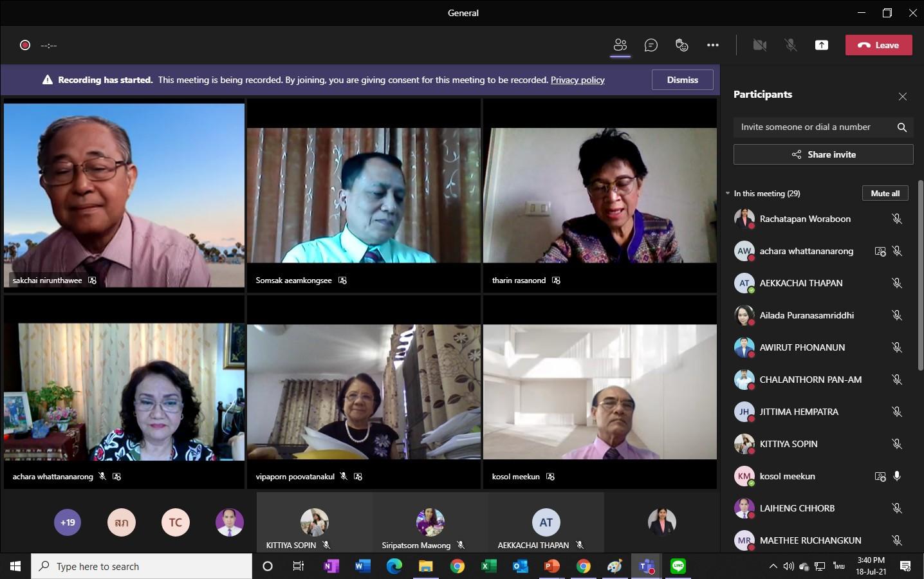This screenshot has width=924, height=579.
Task: Click spotlight icon next to kosol meekun in list
Action: pyautogui.click(x=880, y=477)
